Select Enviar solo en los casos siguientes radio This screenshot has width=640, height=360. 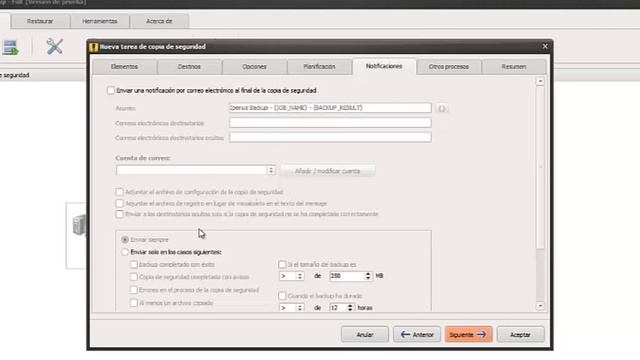(x=125, y=252)
